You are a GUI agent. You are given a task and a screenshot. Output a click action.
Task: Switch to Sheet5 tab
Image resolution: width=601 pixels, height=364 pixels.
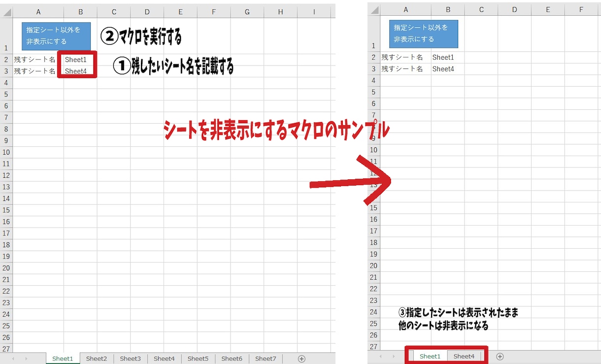(198, 359)
